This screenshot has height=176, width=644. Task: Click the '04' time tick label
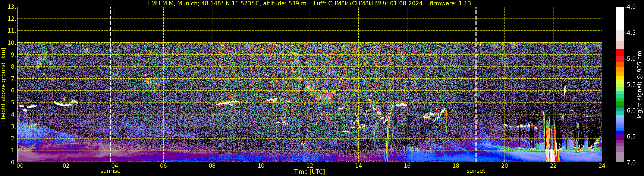click(115, 166)
